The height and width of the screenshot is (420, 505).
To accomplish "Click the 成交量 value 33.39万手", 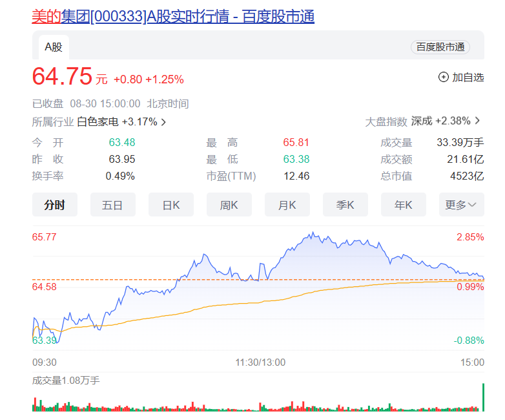I will click(x=460, y=142).
